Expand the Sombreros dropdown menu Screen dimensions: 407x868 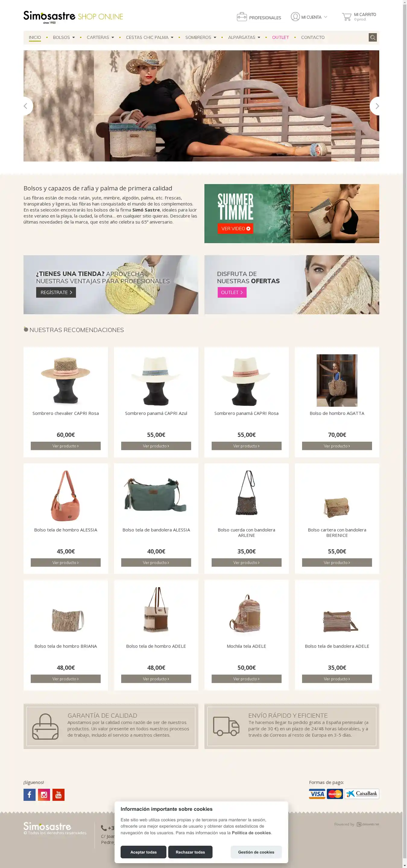pos(200,37)
